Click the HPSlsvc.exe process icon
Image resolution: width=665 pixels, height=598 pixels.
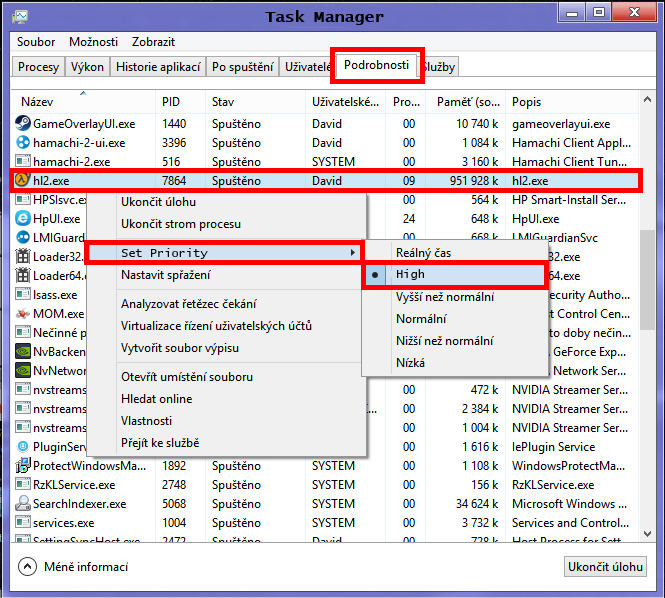point(22,199)
